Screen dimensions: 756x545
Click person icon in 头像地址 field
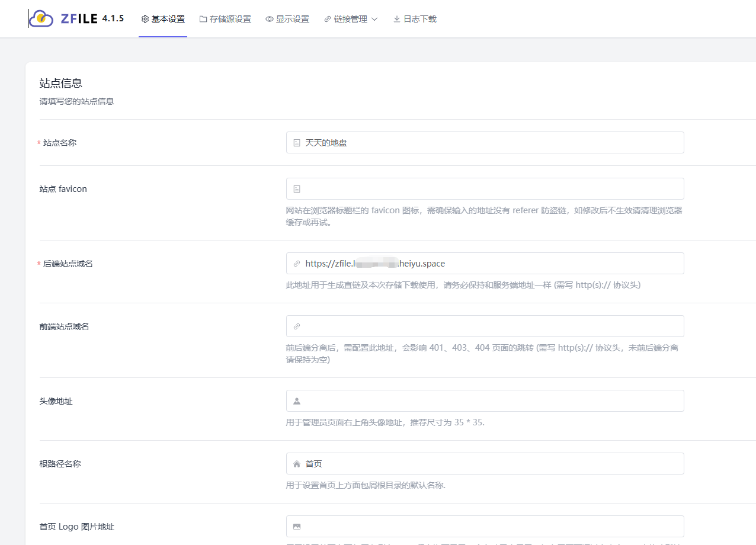tap(297, 401)
